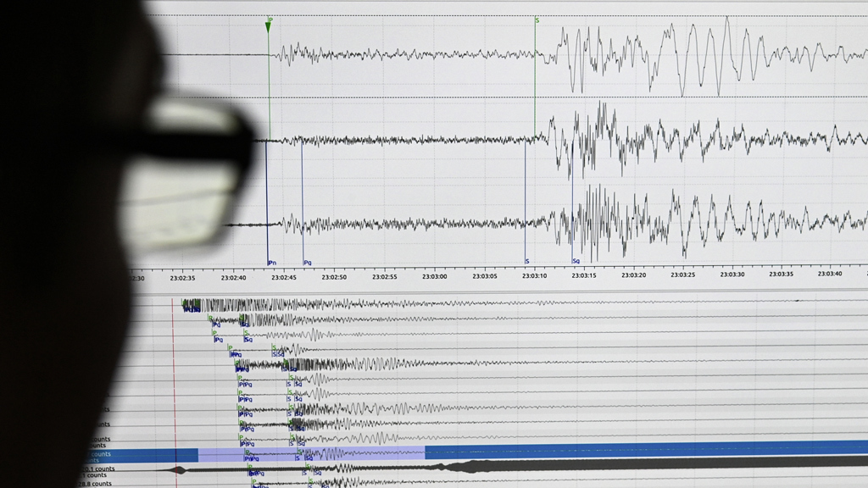The height and width of the screenshot is (488, 868).
Task: Click the blue S phase label beside Sg
Action: click(x=526, y=262)
